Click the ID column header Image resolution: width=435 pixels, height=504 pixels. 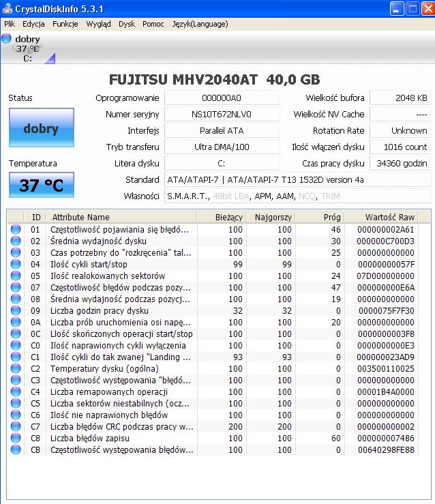pyautogui.click(x=35, y=218)
